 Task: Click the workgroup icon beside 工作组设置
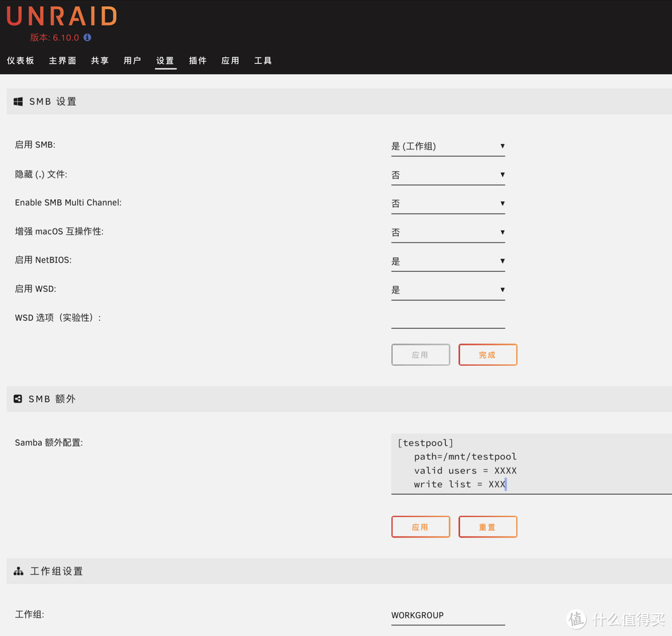pyautogui.click(x=17, y=571)
